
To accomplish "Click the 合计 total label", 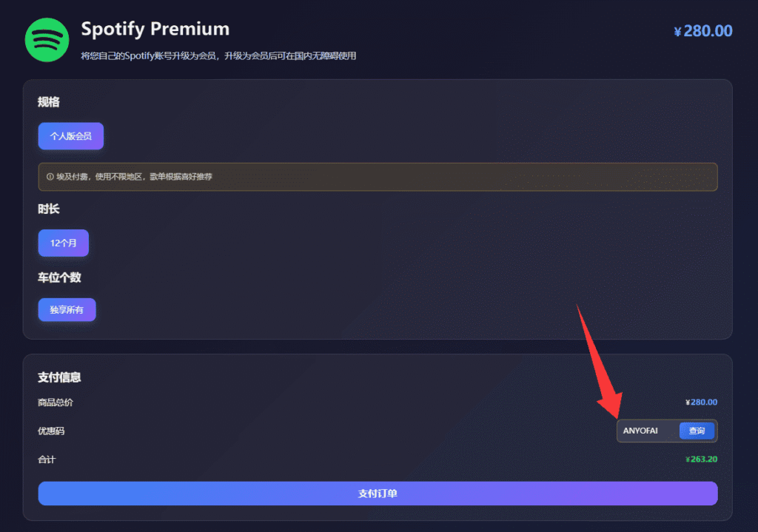I will pos(46,459).
